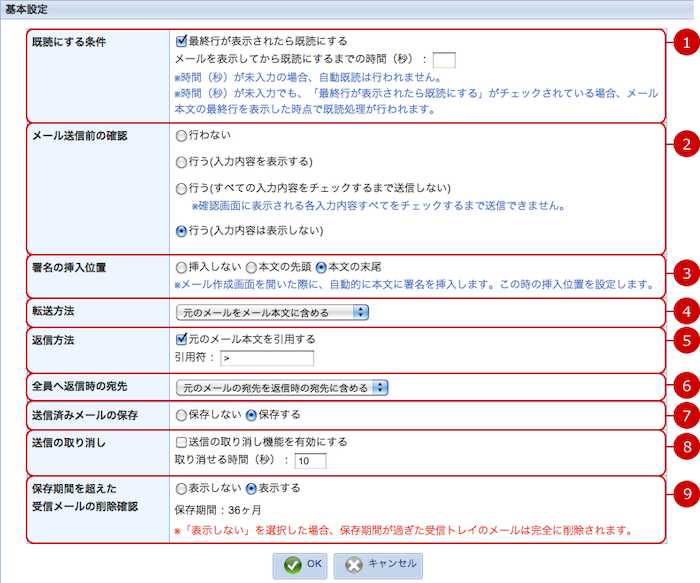
Task: Click gray X icon on キャンセル
Action: click(x=354, y=565)
